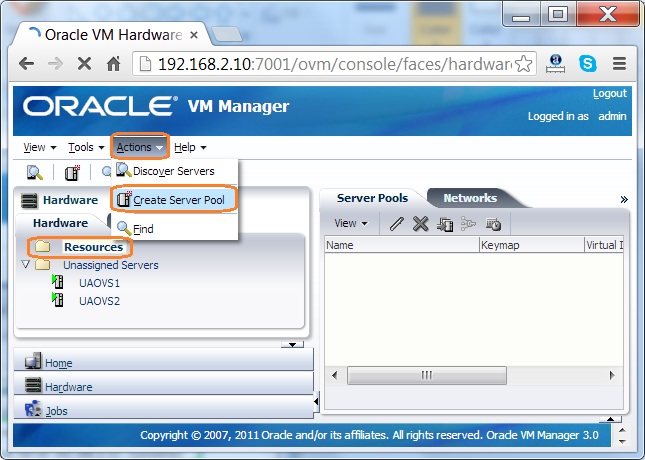Collapse the left pane with the side arrow
The width and height of the screenshot is (645, 460).
[316, 401]
